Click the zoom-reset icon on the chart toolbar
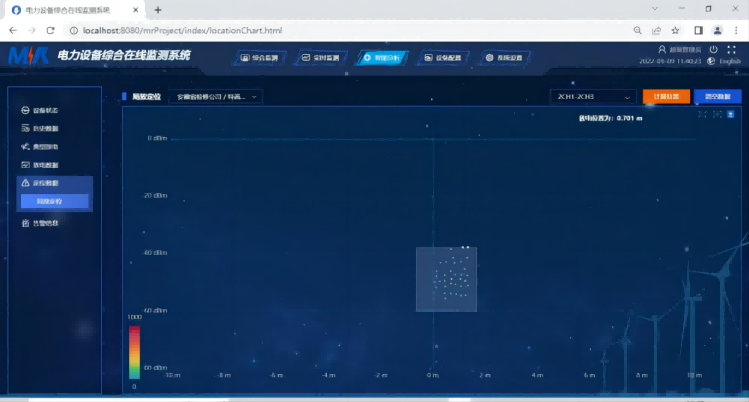749x402 pixels. click(x=717, y=114)
